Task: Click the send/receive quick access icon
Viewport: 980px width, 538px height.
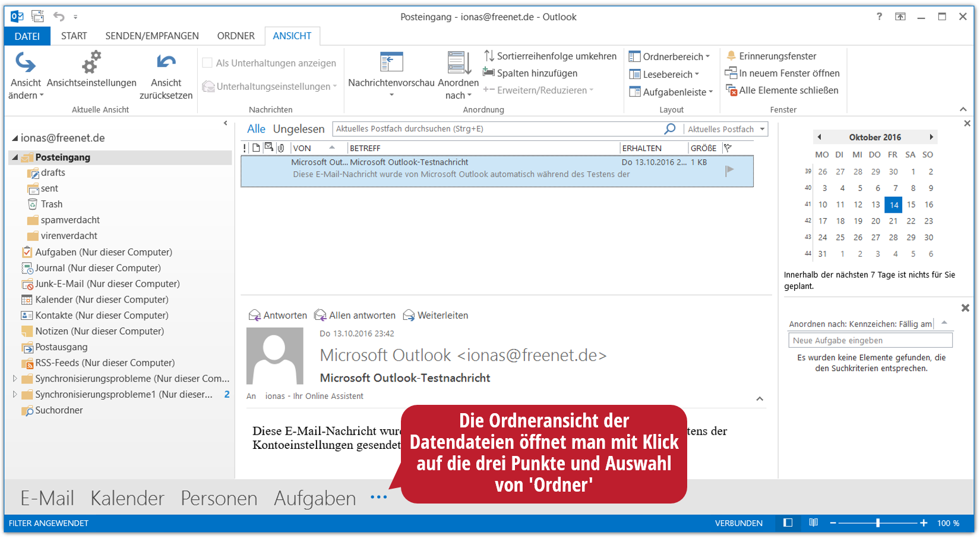Action: (37, 16)
